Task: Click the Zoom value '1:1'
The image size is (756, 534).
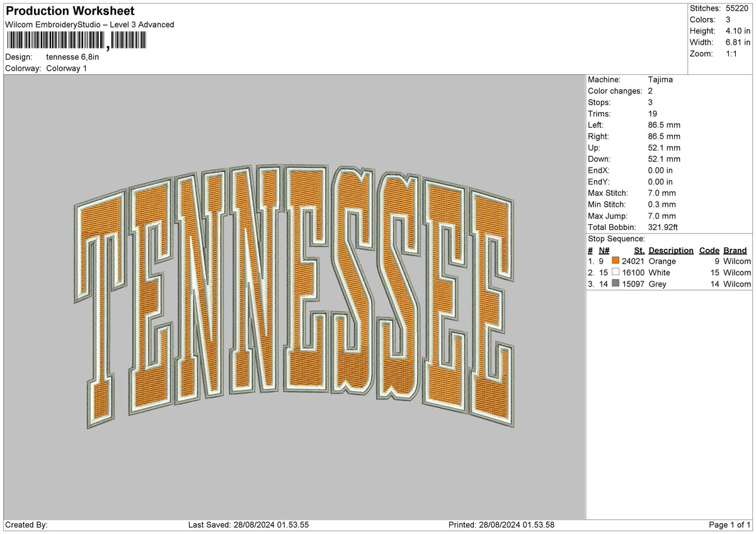Action: coord(732,54)
